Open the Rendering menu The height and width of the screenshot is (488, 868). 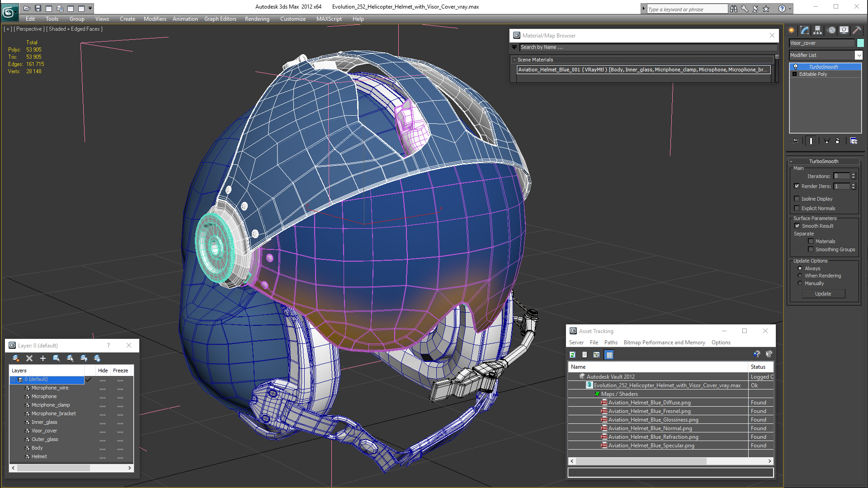point(257,19)
